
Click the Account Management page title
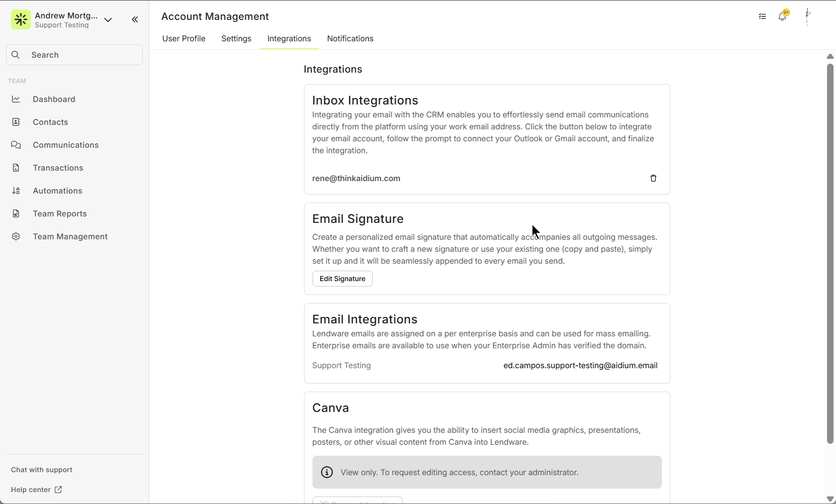(215, 16)
